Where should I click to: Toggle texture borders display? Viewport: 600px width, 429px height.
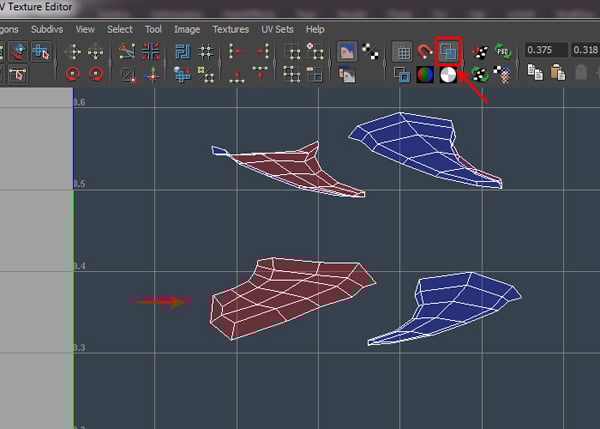[402, 75]
